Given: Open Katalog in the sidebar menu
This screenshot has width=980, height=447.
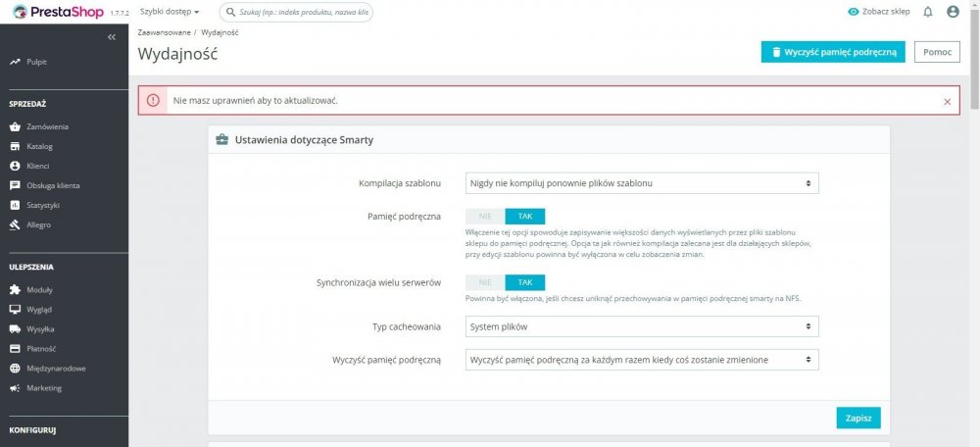Looking at the screenshot, I should point(40,146).
